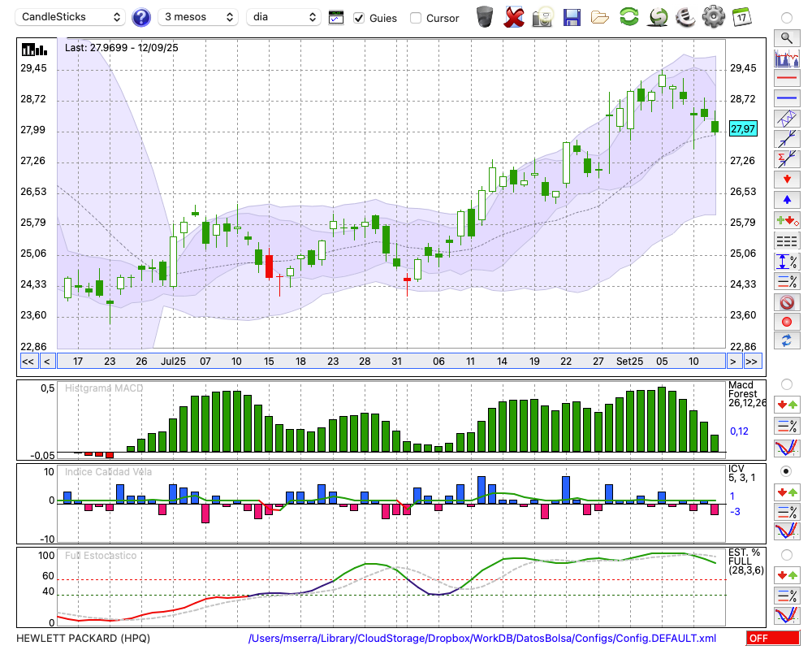Click the green plus red arrow icon
This screenshot has height=650, width=812.
tap(787, 220)
